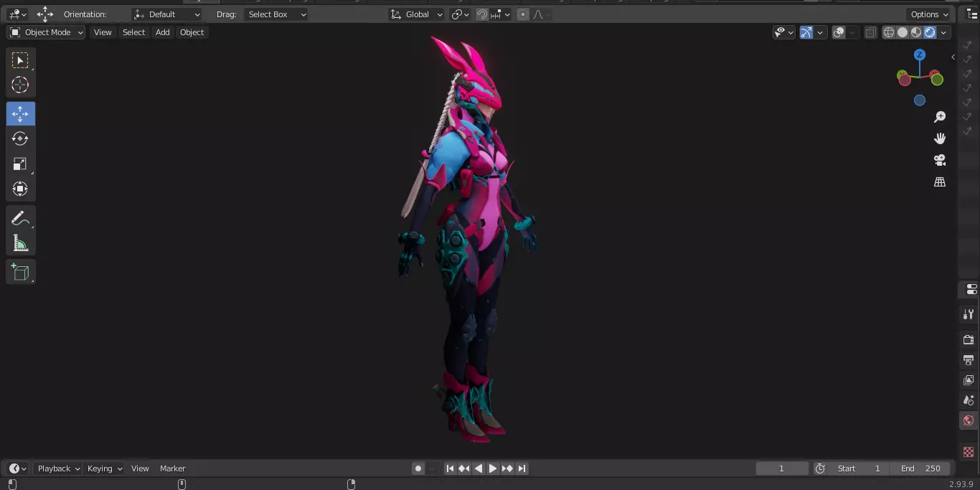Screen dimensions: 980x490
Task: Toggle snapping magnet button
Action: [482, 14]
